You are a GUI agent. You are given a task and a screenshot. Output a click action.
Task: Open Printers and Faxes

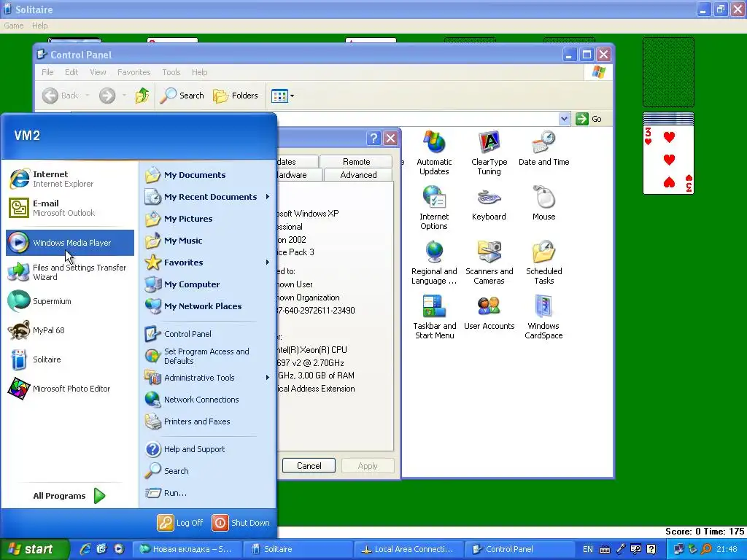coord(208,422)
